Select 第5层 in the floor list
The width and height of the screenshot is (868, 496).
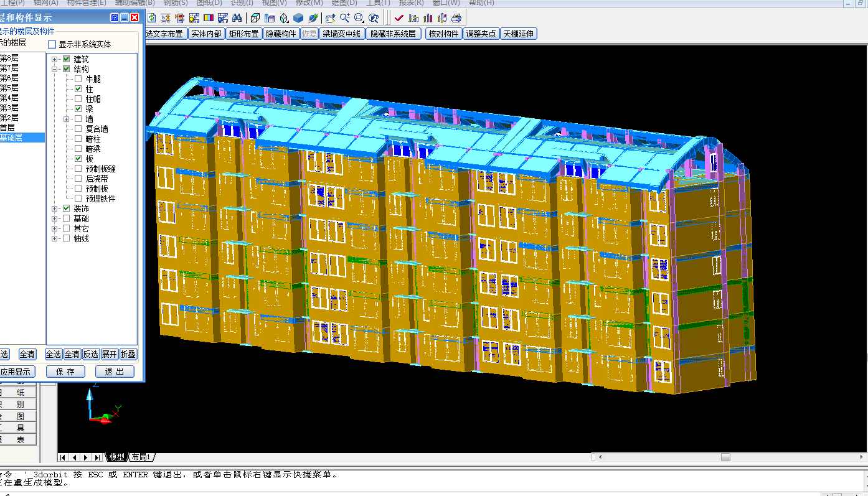pos(9,88)
